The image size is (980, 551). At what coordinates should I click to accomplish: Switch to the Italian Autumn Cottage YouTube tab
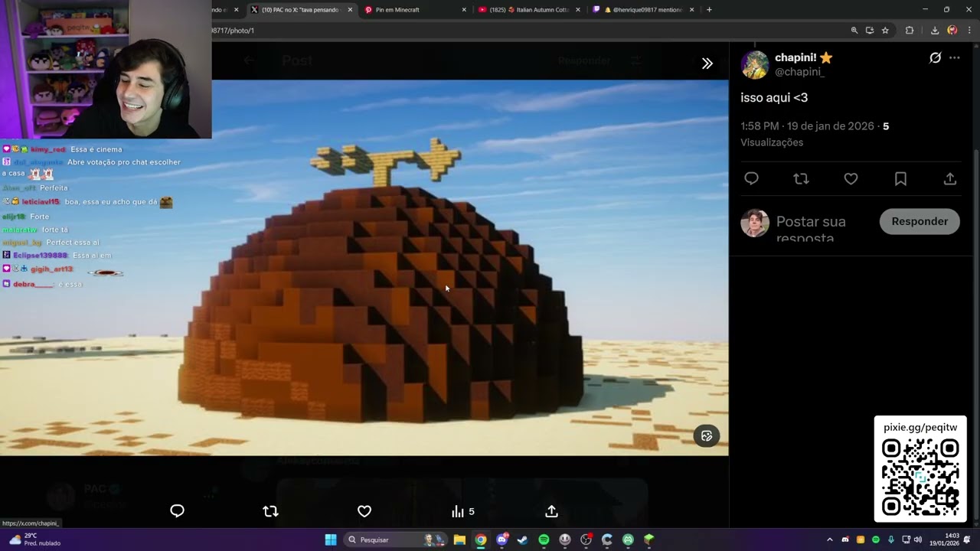click(528, 10)
